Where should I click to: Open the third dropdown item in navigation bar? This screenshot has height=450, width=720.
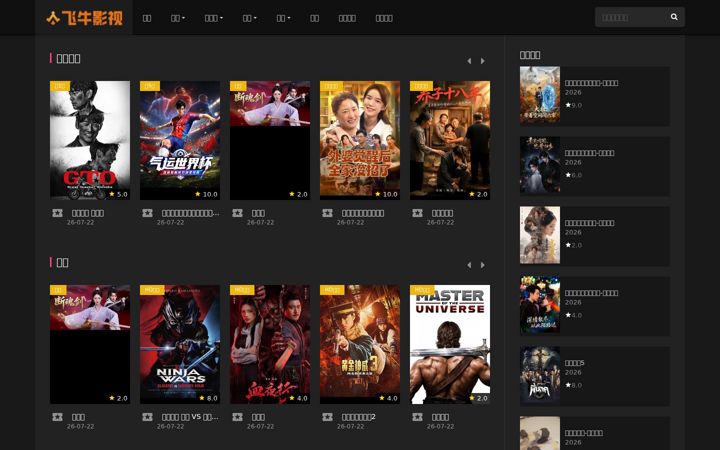(249, 18)
